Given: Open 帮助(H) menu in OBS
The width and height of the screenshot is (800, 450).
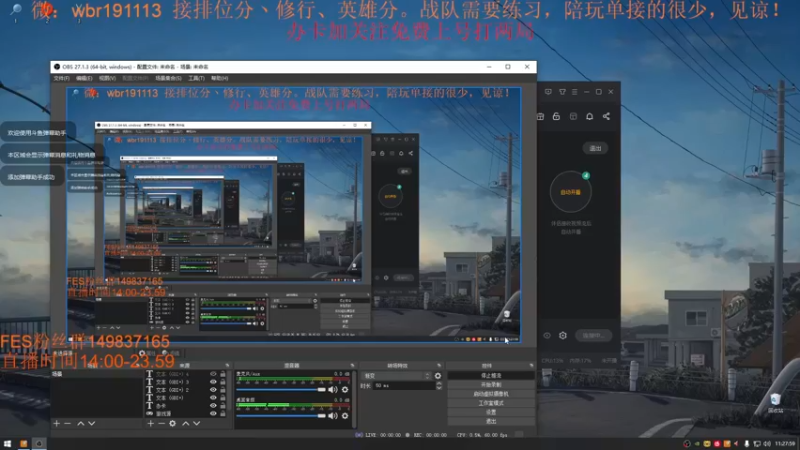Looking at the screenshot, I should [x=219, y=78].
